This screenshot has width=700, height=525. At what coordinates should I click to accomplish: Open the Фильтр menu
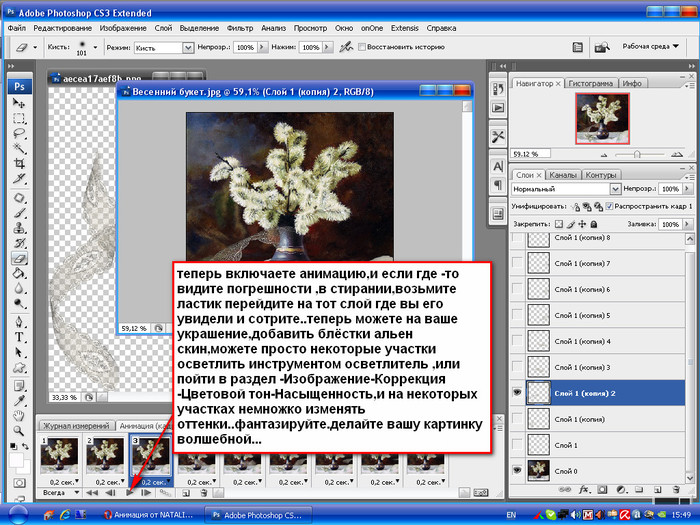[x=240, y=28]
